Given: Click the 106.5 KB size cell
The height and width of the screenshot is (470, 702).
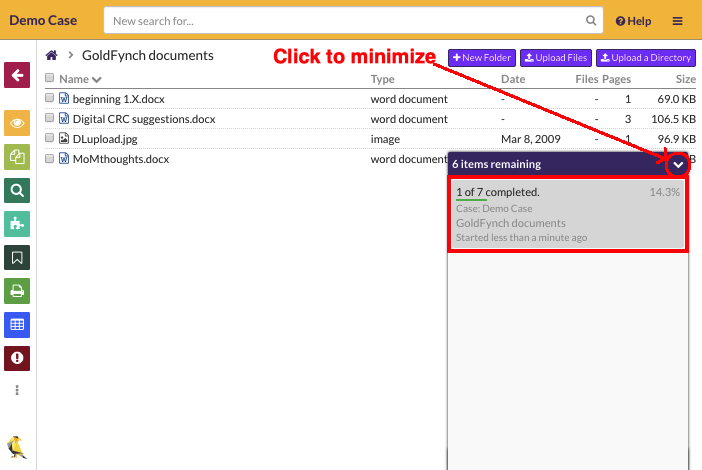Looking at the screenshot, I should (x=673, y=119).
